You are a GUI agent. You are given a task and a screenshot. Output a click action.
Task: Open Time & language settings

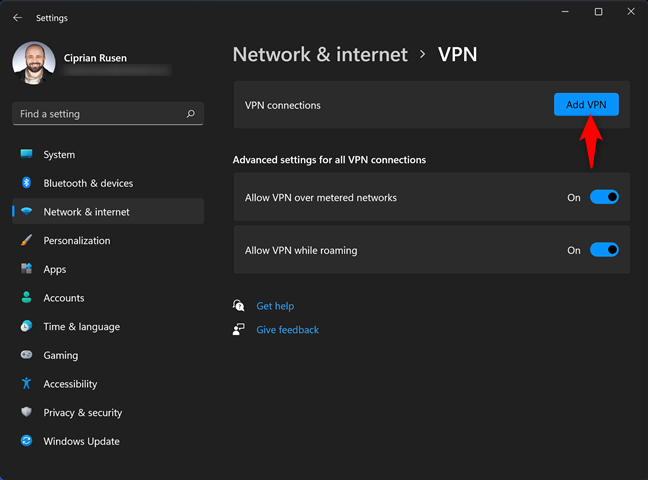(108, 326)
